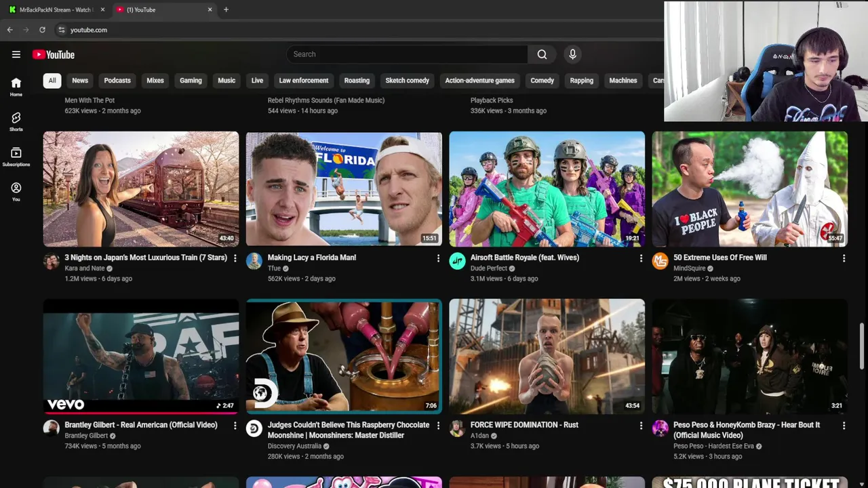Open the Airsoft Battle Royale thumbnail

pos(547,189)
